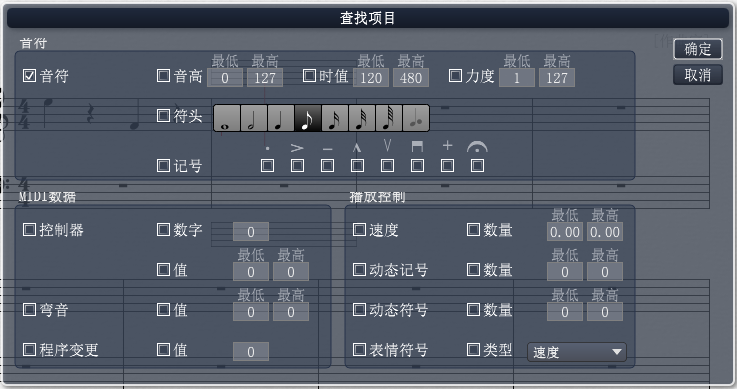Click the 动态符号 maximum amount field
This screenshot has width=737, height=389.
pyautogui.click(x=605, y=311)
